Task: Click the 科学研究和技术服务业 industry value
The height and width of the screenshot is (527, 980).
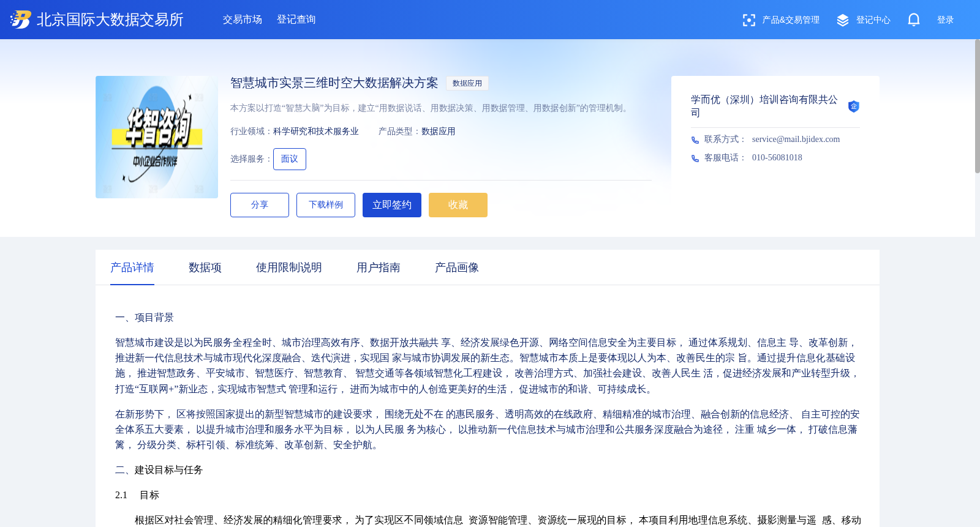Action: [x=316, y=132]
